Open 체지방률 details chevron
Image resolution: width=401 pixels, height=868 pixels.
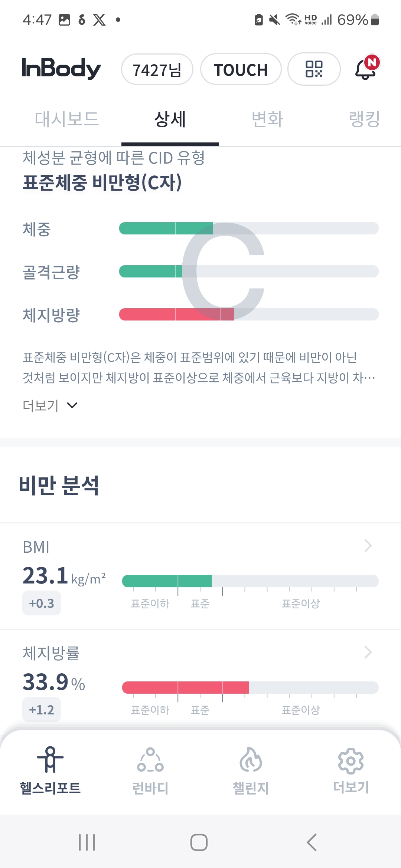point(368,652)
